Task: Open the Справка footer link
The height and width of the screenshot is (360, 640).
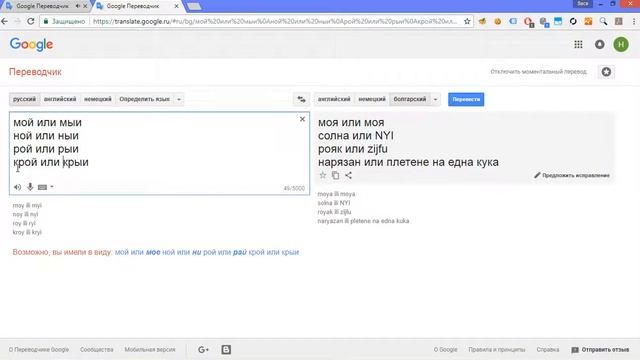Action: (548, 350)
